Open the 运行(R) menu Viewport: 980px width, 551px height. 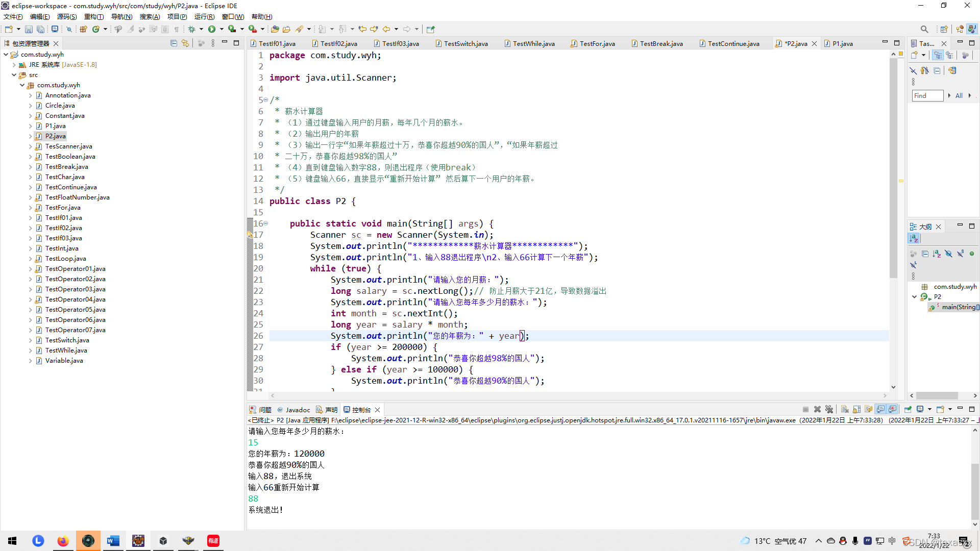[x=204, y=17]
